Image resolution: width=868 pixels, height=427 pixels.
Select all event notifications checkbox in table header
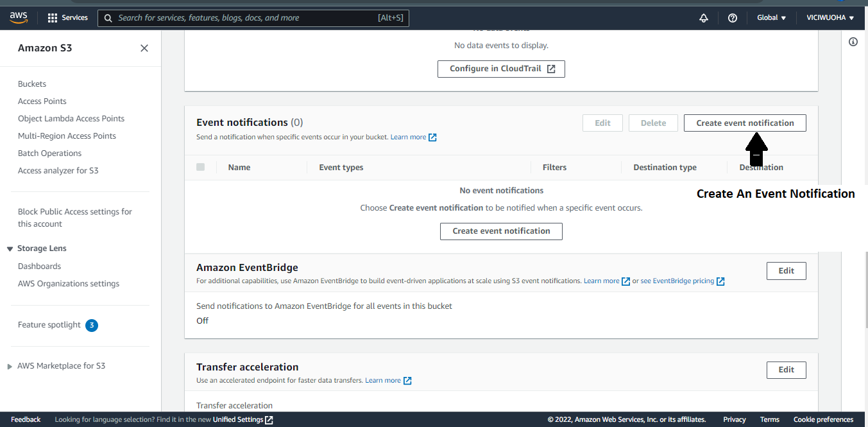click(201, 167)
